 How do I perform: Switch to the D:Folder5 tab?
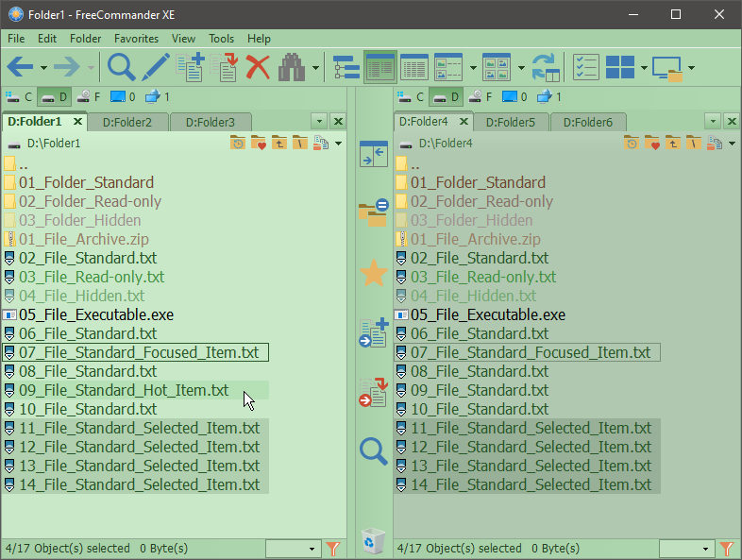tap(510, 122)
